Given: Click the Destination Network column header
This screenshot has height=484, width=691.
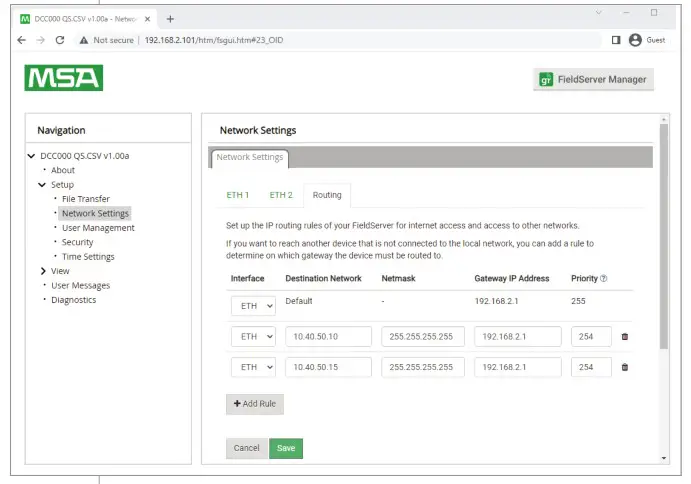Looking at the screenshot, I should [323, 279].
